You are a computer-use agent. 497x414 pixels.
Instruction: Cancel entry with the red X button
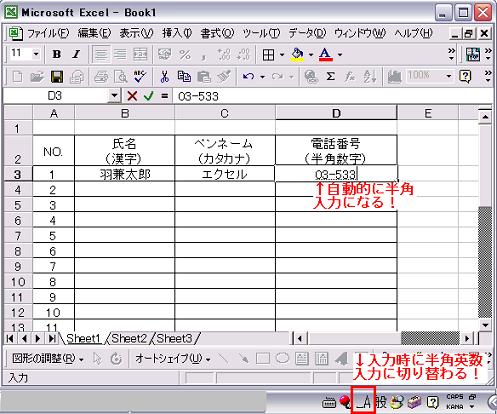132,96
